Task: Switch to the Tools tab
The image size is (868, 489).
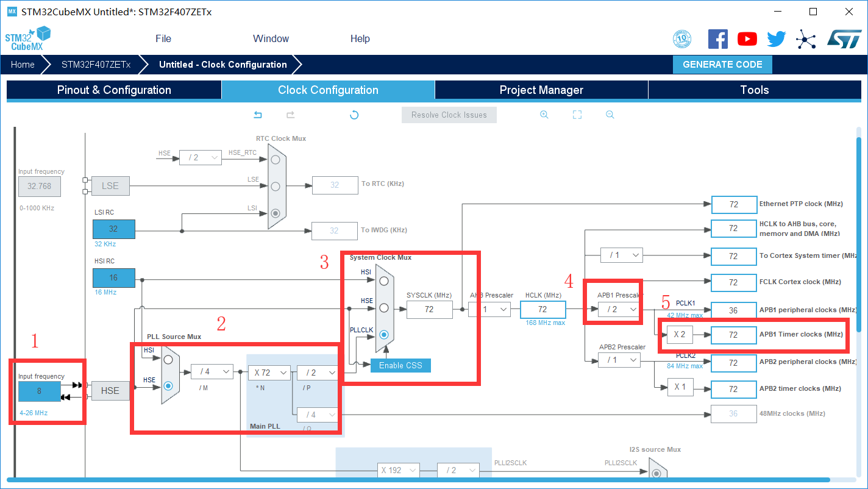Action: point(755,90)
